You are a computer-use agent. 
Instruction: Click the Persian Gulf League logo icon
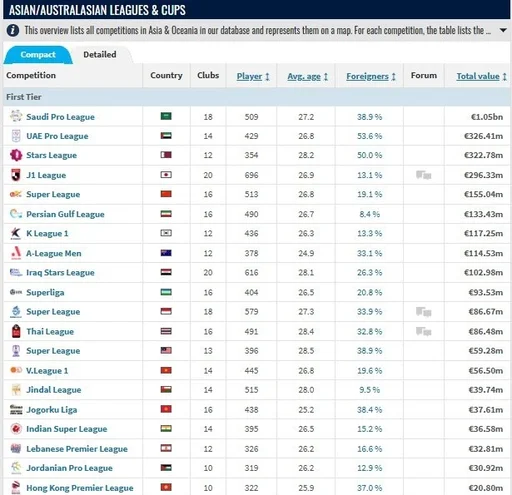(x=16, y=214)
